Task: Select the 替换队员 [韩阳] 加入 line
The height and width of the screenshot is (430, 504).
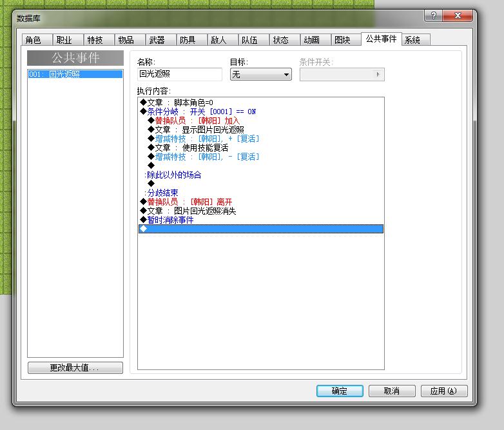Action: click(260, 121)
